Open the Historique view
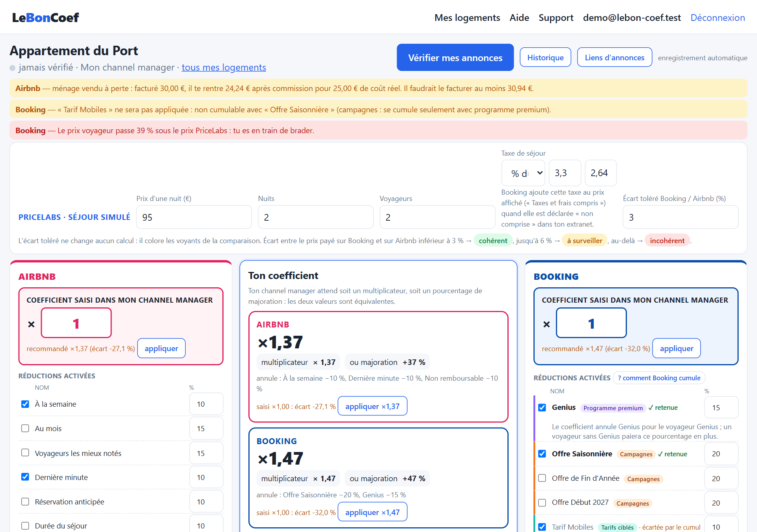757x532 pixels. [546, 58]
